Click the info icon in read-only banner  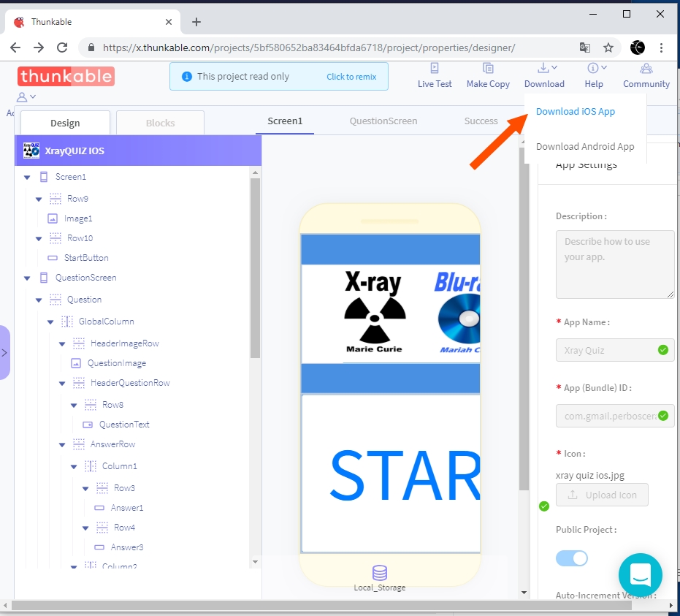point(186,77)
